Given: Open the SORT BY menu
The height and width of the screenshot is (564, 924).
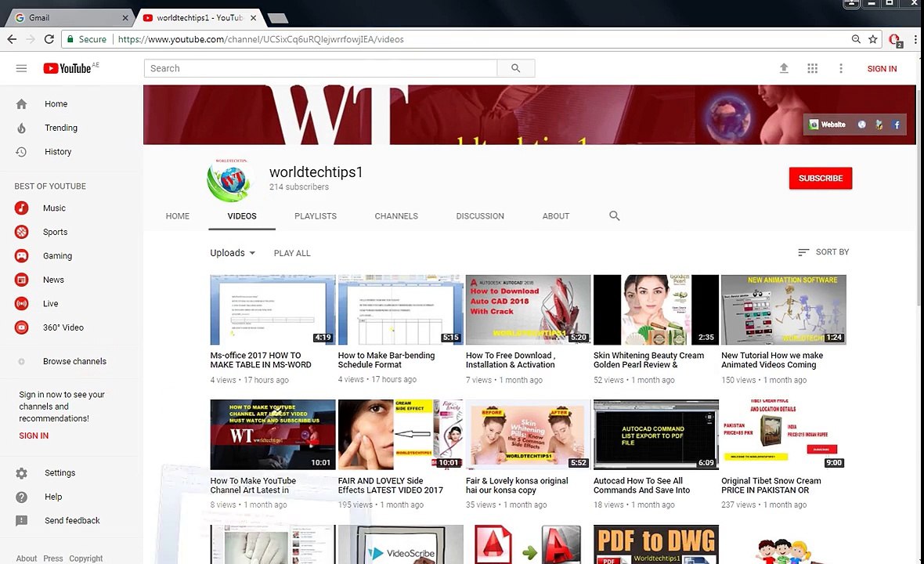Looking at the screenshot, I should pyautogui.click(x=823, y=251).
